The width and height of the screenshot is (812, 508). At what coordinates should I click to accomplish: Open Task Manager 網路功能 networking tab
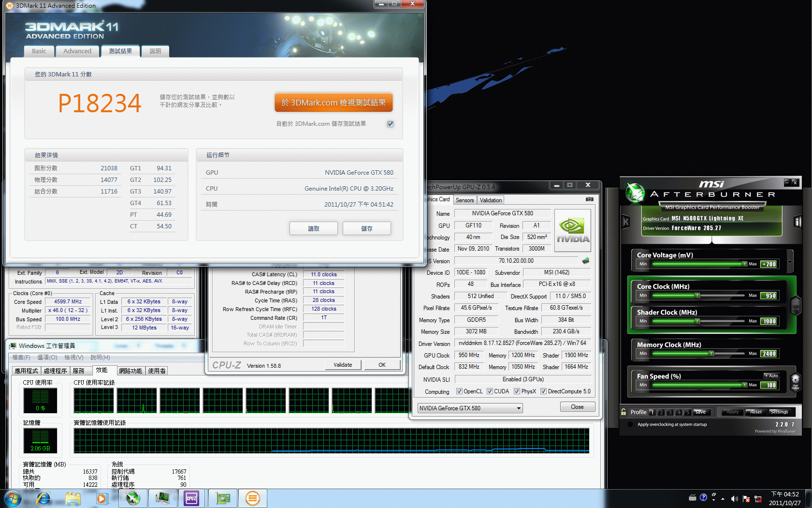tap(130, 371)
